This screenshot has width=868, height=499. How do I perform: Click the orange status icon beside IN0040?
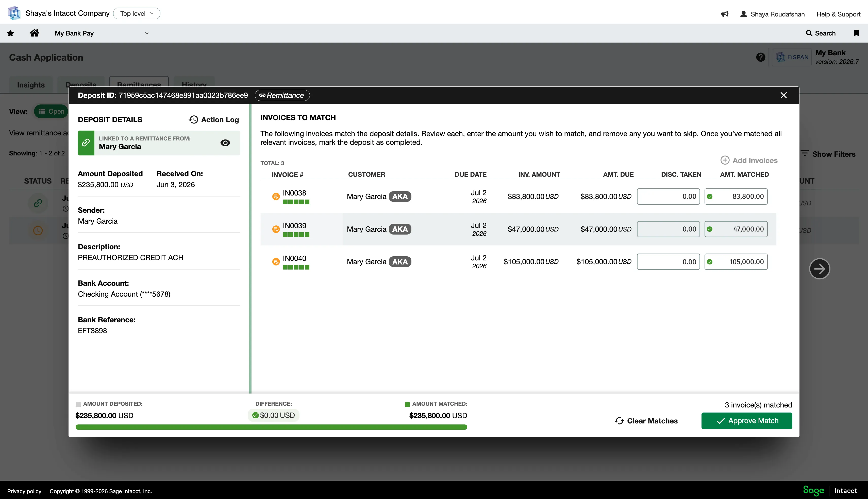point(276,262)
